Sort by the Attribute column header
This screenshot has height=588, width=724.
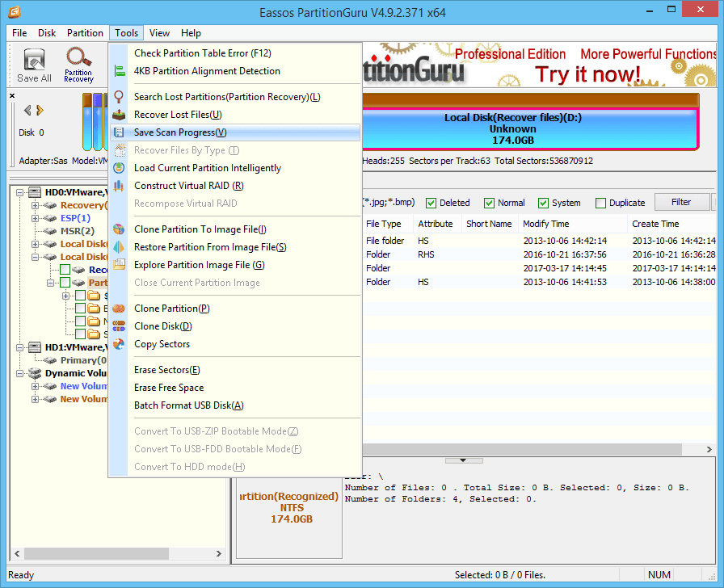point(436,224)
